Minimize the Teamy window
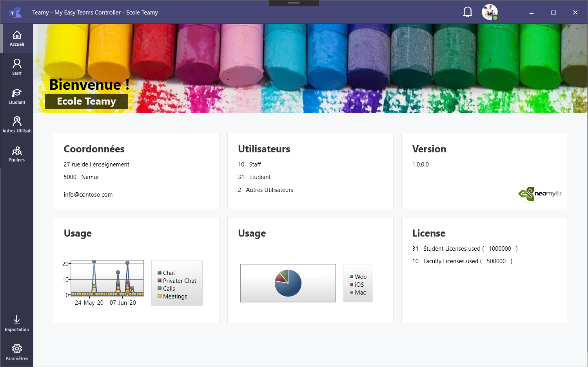This screenshot has width=588, height=367. point(532,13)
